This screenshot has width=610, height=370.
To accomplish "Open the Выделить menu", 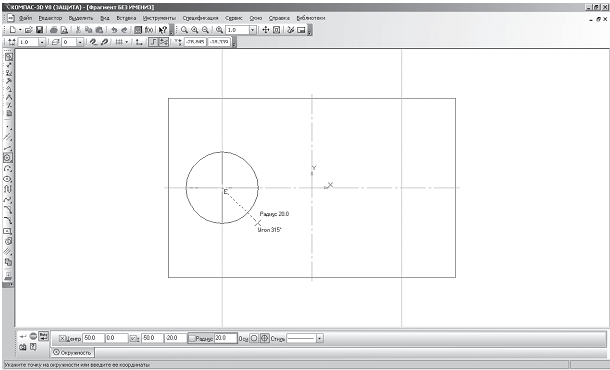I will click(81, 18).
